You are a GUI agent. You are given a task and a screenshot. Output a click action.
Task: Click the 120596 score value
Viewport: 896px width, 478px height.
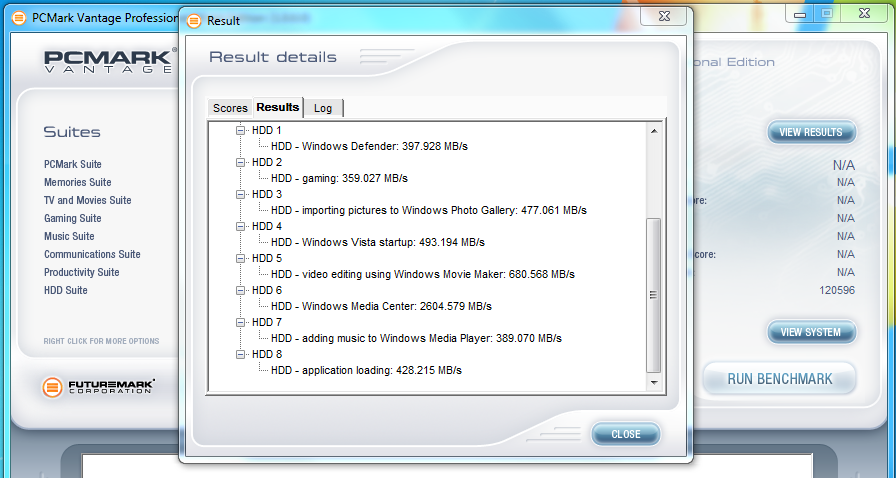[x=837, y=290]
